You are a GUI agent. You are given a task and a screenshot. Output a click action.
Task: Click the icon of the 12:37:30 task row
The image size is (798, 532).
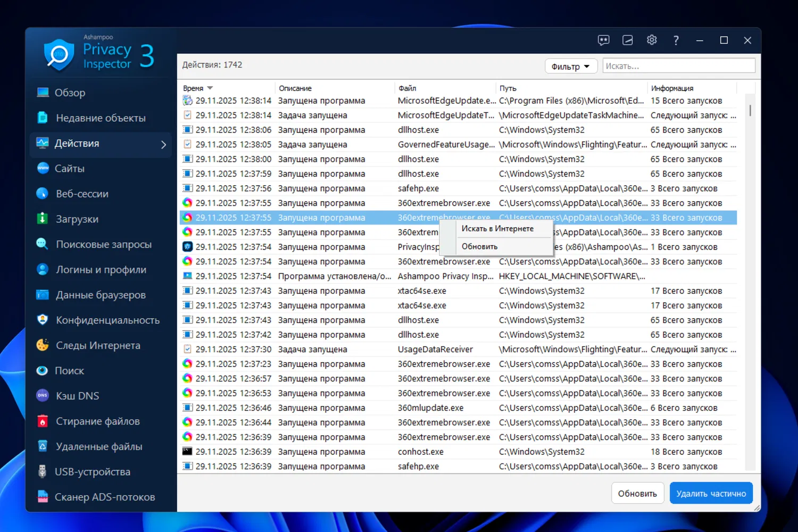pyautogui.click(x=187, y=350)
